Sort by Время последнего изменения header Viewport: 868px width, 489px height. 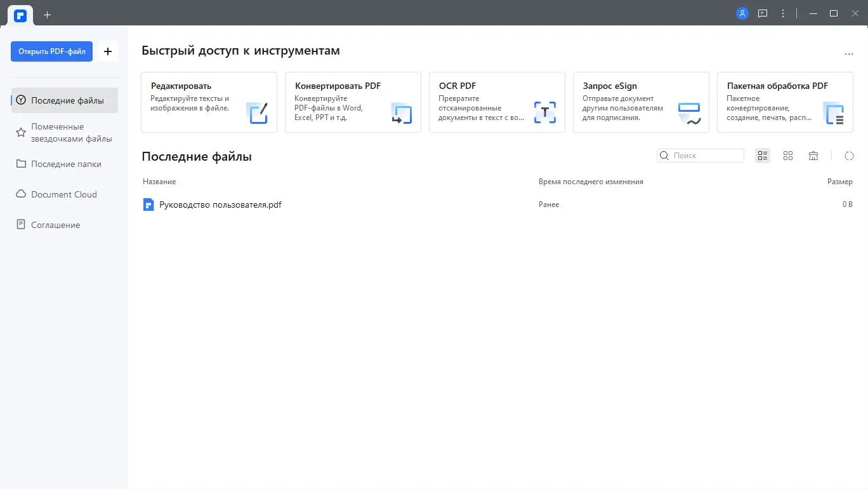(591, 182)
